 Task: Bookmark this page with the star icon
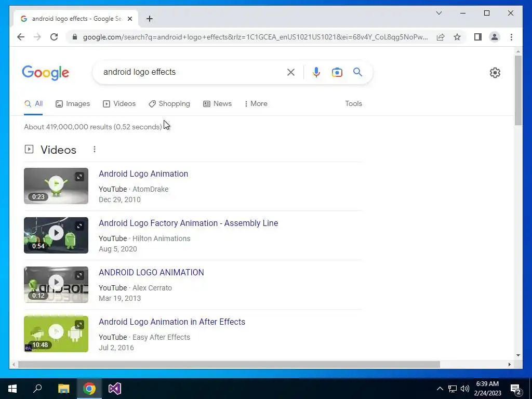click(457, 37)
